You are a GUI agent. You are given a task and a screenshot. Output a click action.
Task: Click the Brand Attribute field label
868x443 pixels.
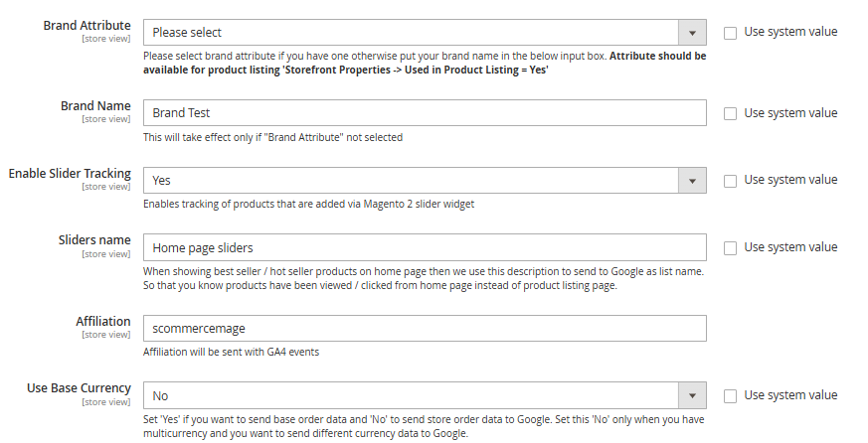pyautogui.click(x=87, y=26)
